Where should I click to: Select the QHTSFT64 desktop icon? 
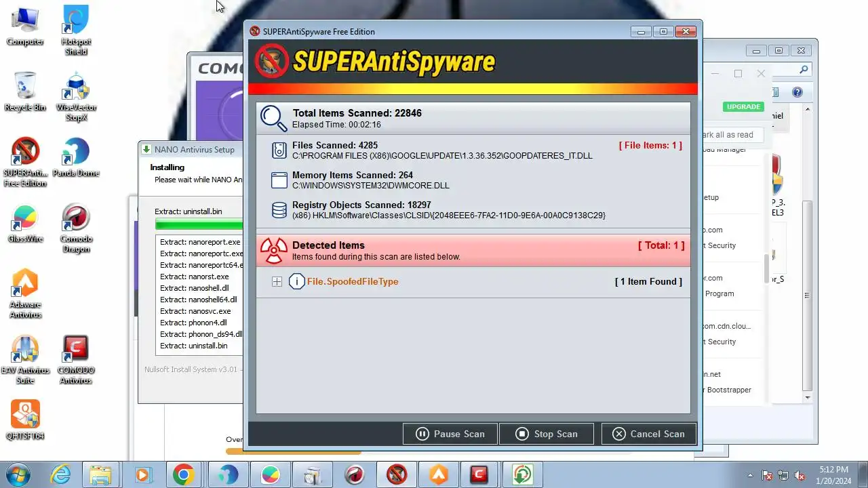click(25, 420)
